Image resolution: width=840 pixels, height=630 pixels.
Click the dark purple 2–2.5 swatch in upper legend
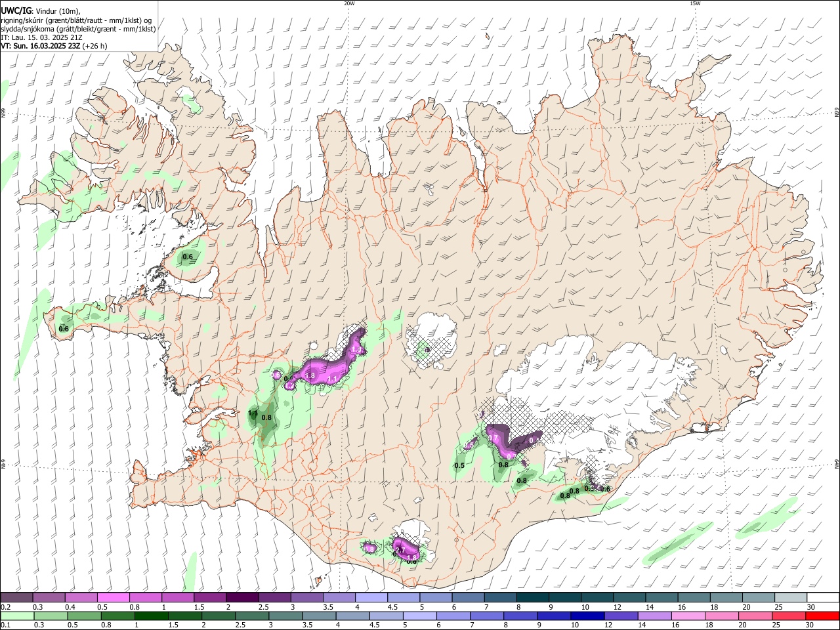coord(242,598)
